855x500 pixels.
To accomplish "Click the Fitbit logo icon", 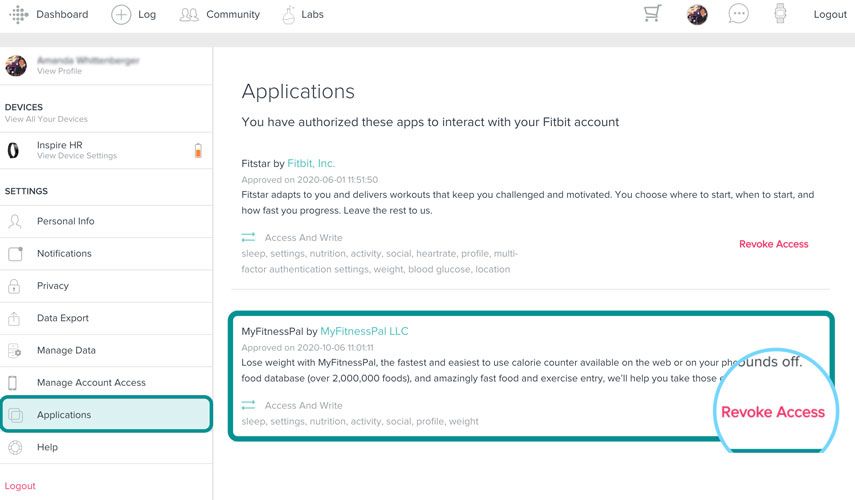I will click(x=17, y=14).
